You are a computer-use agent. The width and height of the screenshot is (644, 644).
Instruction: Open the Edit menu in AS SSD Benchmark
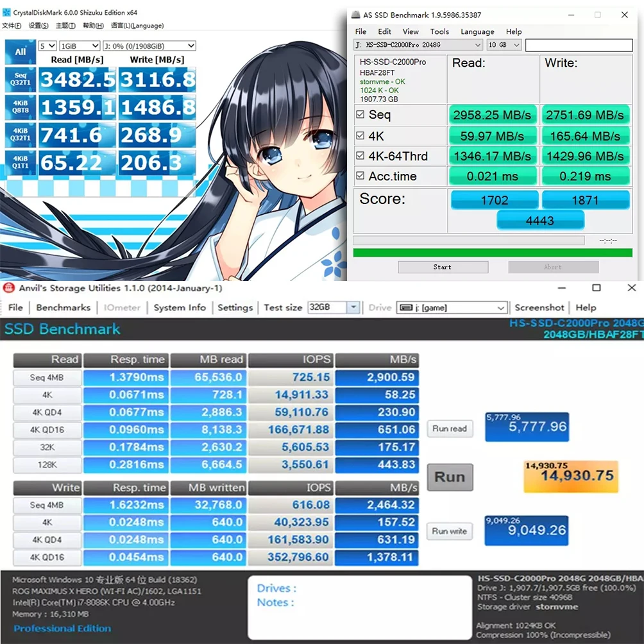(x=384, y=31)
